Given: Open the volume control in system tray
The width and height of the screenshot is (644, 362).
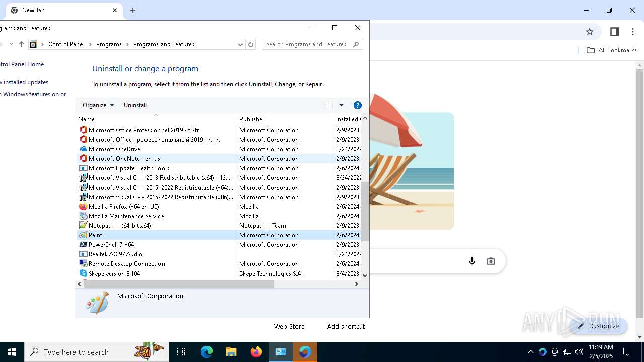Looking at the screenshot, I should (x=579, y=352).
